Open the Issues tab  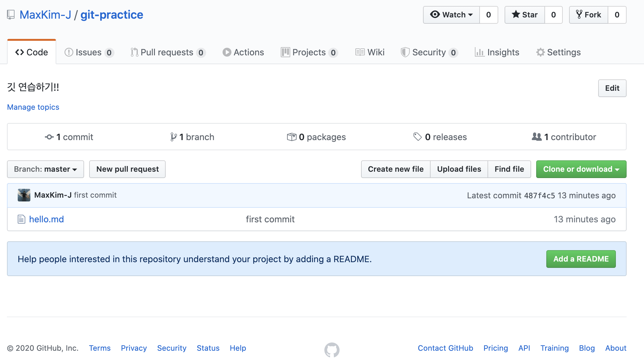(x=89, y=52)
